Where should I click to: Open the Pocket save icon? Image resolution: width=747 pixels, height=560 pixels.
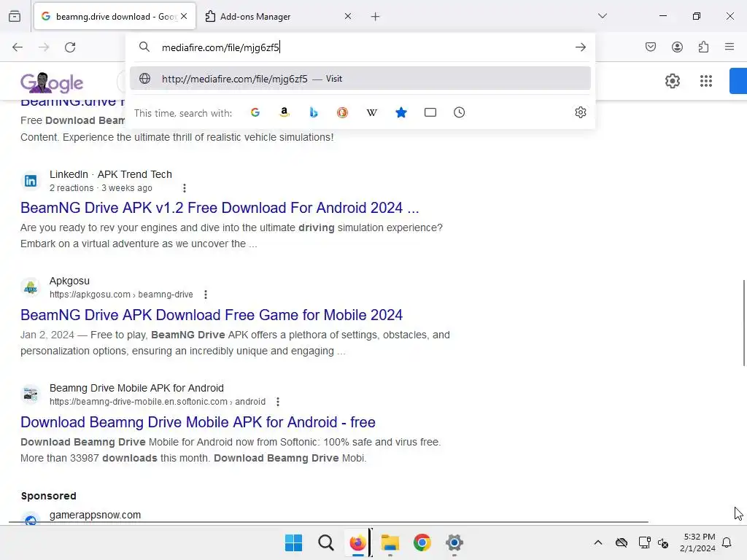[x=650, y=47]
